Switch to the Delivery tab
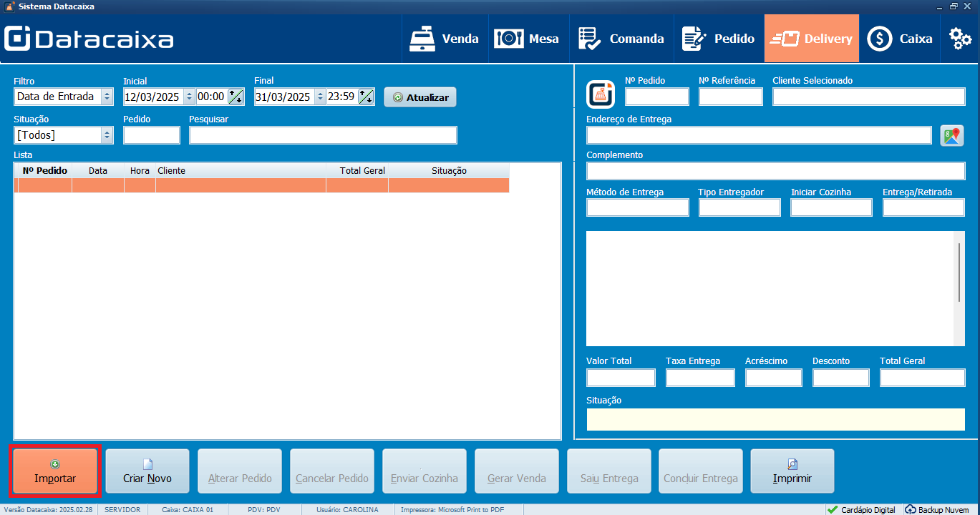The image size is (980, 515). 811,38
